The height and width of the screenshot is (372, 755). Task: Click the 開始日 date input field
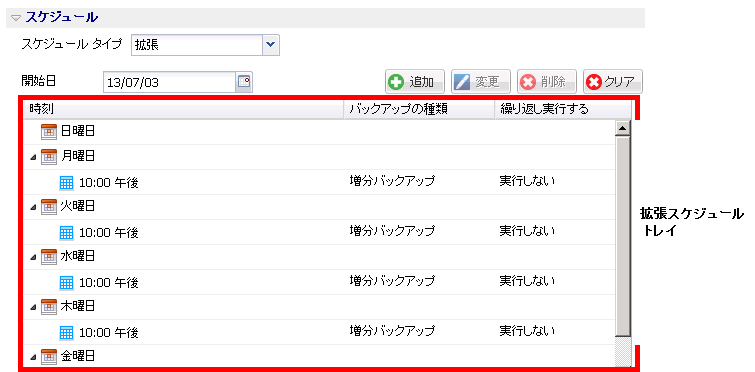tap(169, 82)
